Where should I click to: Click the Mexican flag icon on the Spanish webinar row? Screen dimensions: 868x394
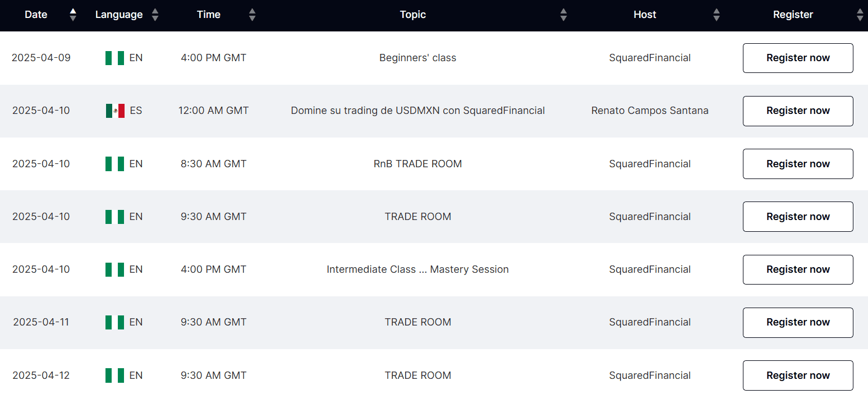coord(114,111)
